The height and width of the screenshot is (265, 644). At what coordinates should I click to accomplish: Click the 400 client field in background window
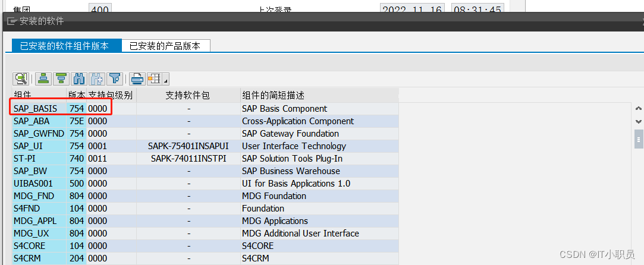tap(100, 8)
